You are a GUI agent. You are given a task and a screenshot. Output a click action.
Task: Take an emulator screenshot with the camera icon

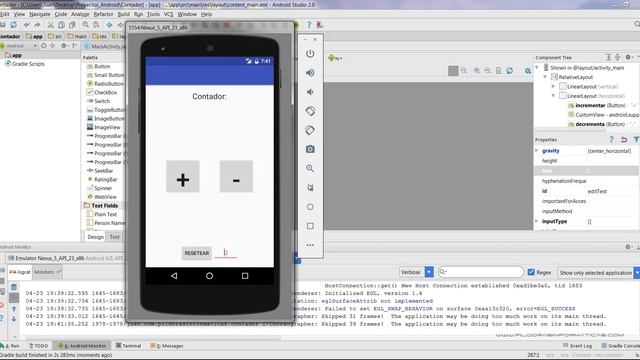point(310,149)
